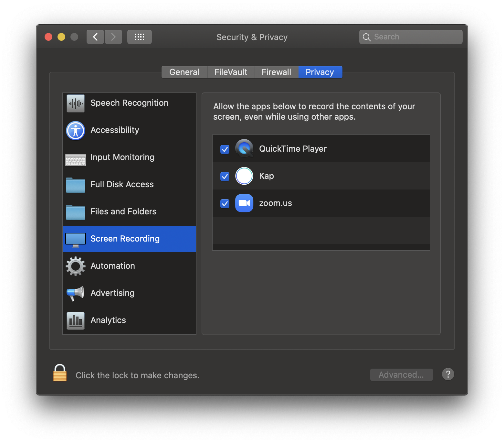Click the Input Monitoring keyboard icon

pos(76,160)
